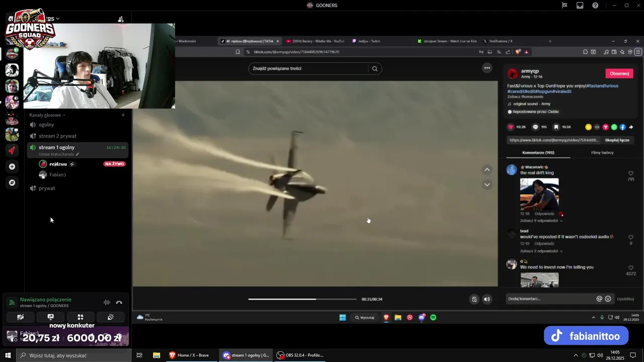The width and height of the screenshot is (644, 362).
Task: Click Skopiuj łącze copy link button
Action: tap(617, 140)
